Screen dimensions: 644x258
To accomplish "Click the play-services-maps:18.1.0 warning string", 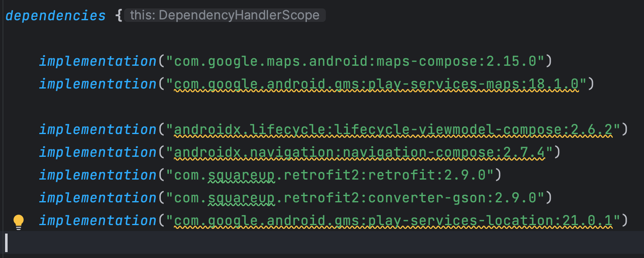I will (x=376, y=84).
